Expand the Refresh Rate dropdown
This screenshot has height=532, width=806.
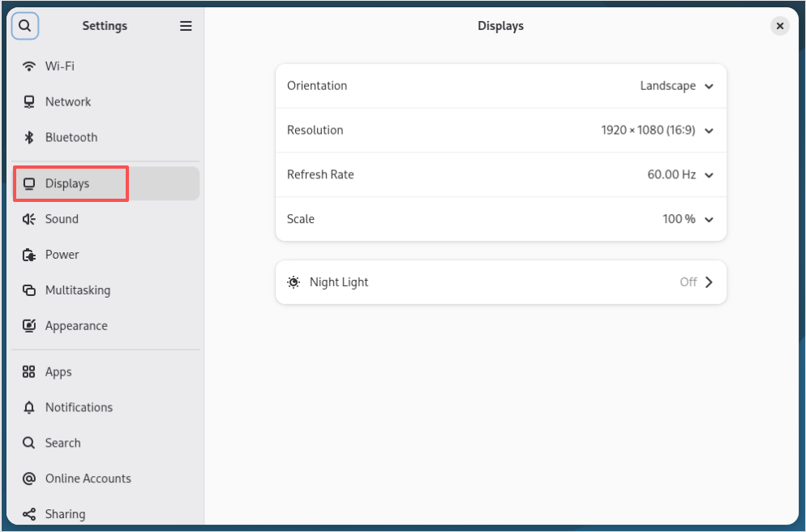pos(680,175)
